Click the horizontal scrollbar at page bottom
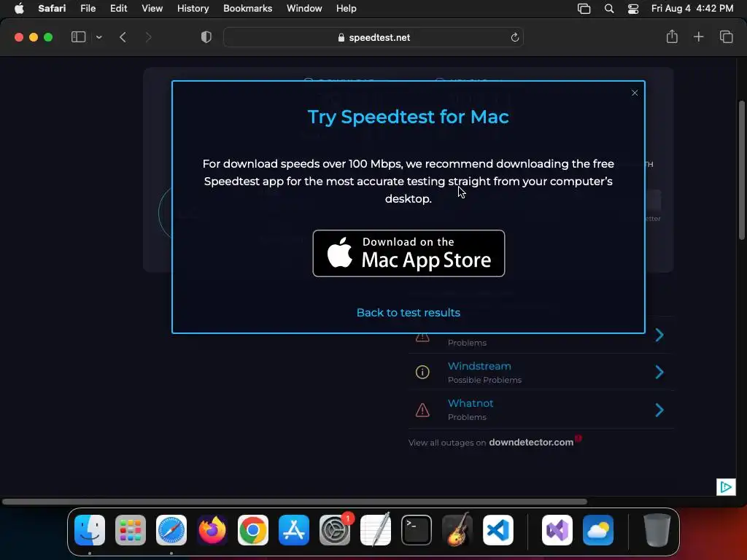 click(x=295, y=502)
